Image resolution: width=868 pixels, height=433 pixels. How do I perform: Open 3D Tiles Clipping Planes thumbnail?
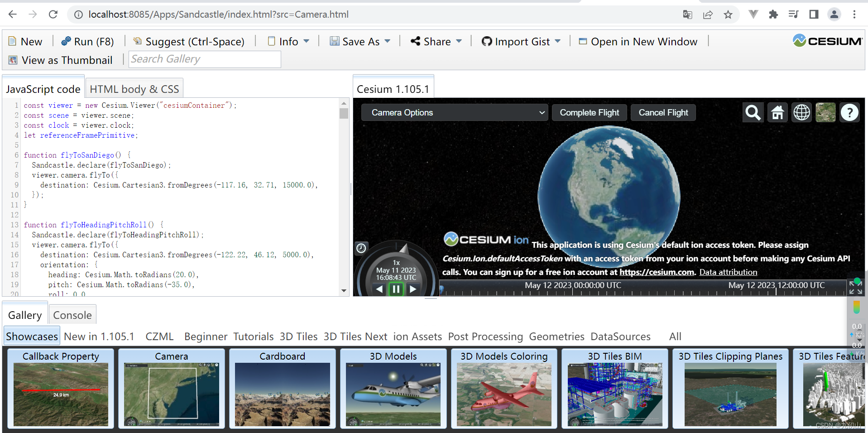tap(730, 388)
